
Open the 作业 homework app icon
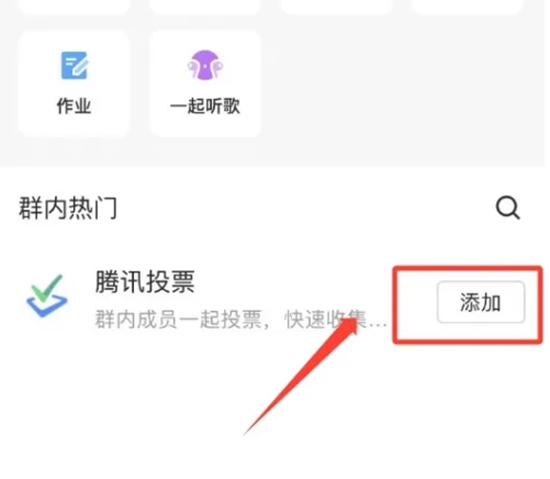pos(74,65)
